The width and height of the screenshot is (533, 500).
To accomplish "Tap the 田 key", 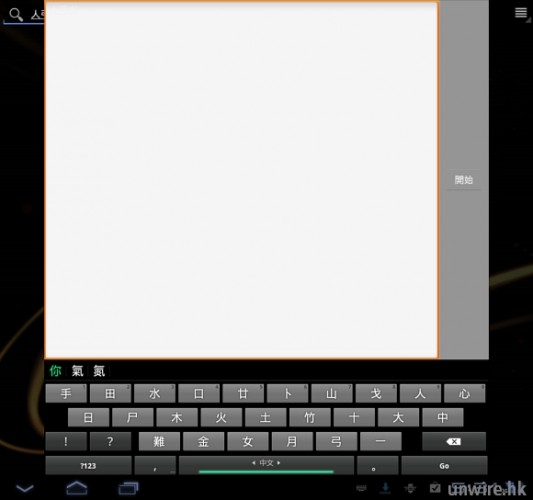I will (x=110, y=394).
